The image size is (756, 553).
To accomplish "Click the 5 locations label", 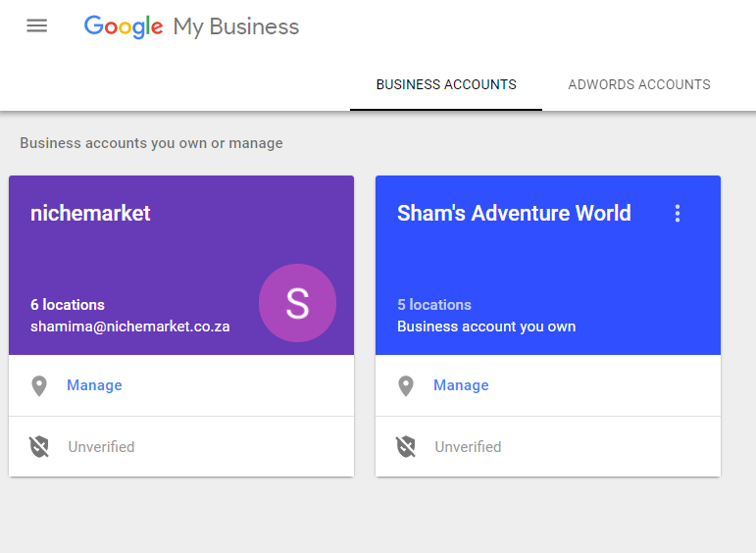I will pos(434,305).
